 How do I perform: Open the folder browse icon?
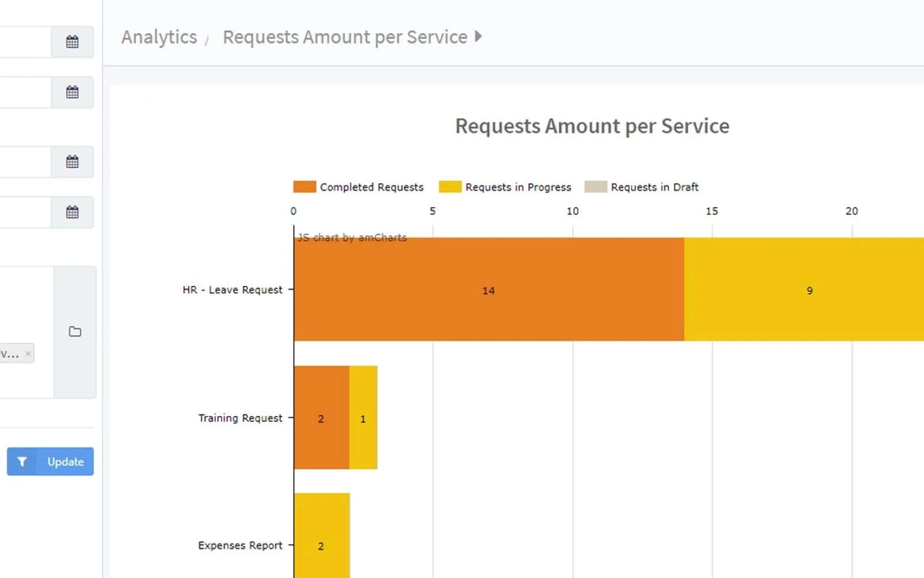point(75,332)
